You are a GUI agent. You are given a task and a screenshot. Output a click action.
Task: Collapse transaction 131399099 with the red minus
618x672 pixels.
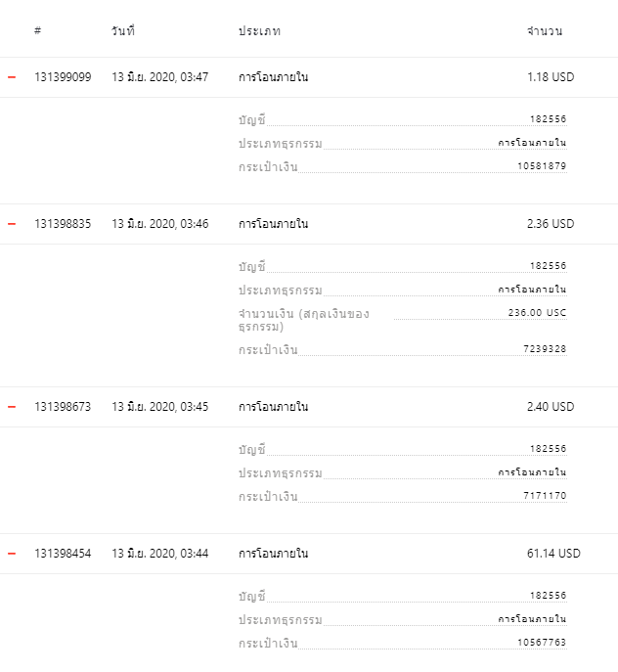[x=12, y=77]
